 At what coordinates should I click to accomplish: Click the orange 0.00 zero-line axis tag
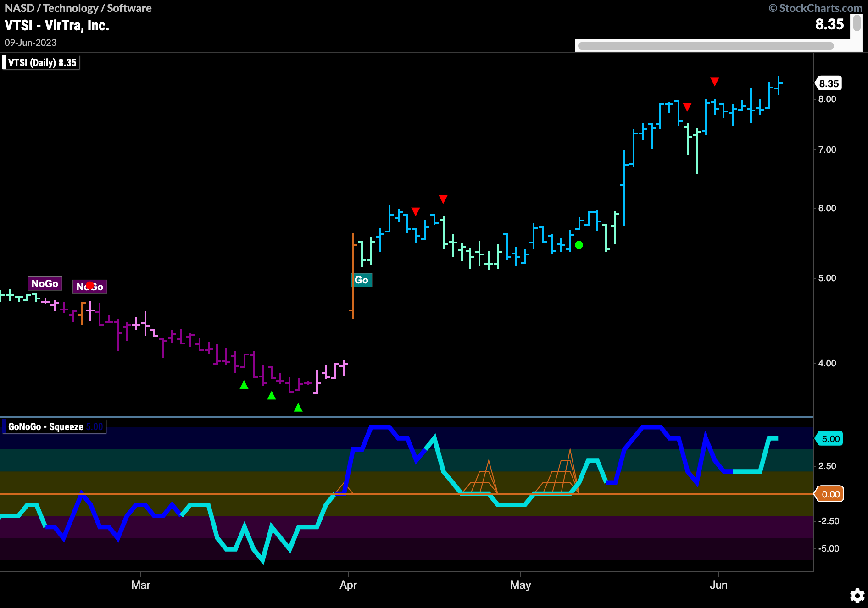tap(829, 494)
